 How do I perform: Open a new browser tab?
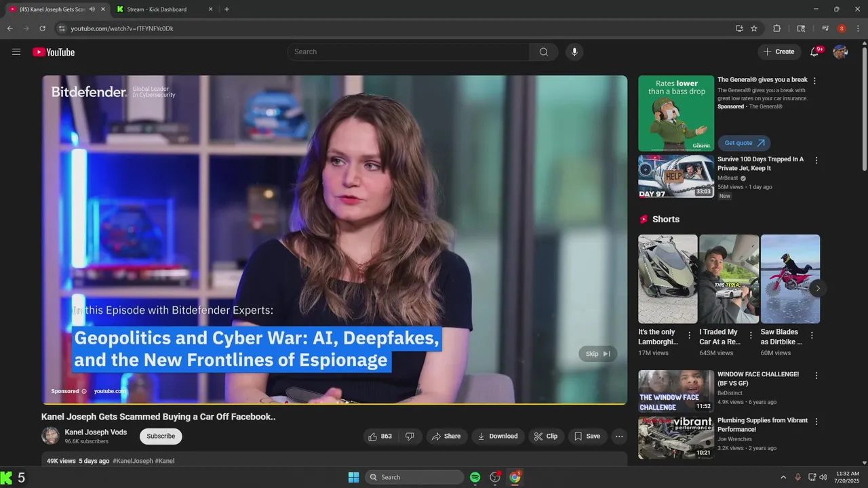coord(226,9)
